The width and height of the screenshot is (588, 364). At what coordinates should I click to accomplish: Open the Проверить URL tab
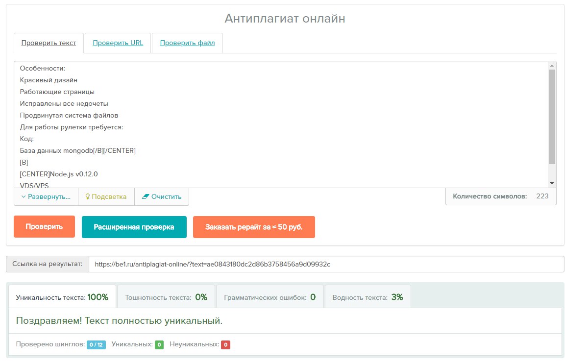tap(118, 43)
